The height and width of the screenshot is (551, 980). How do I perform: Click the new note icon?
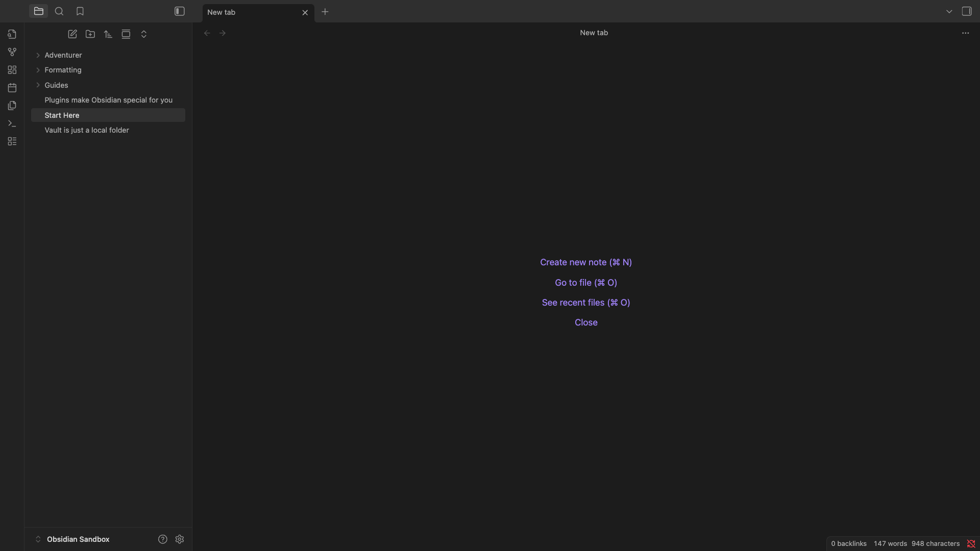click(x=72, y=34)
